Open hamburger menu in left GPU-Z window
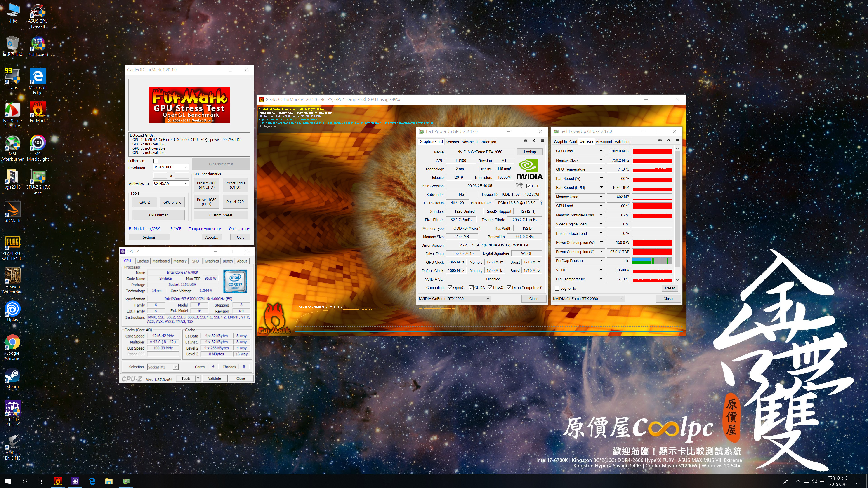This screenshot has height=488, width=868. pyautogui.click(x=543, y=141)
